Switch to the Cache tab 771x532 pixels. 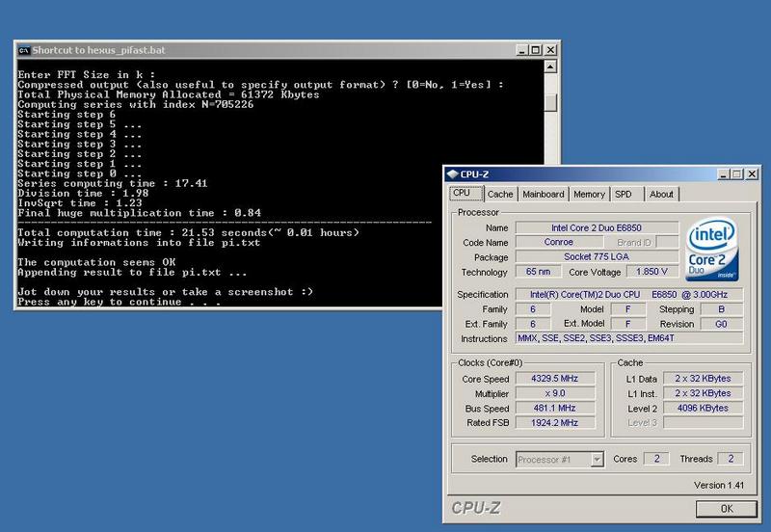500,195
